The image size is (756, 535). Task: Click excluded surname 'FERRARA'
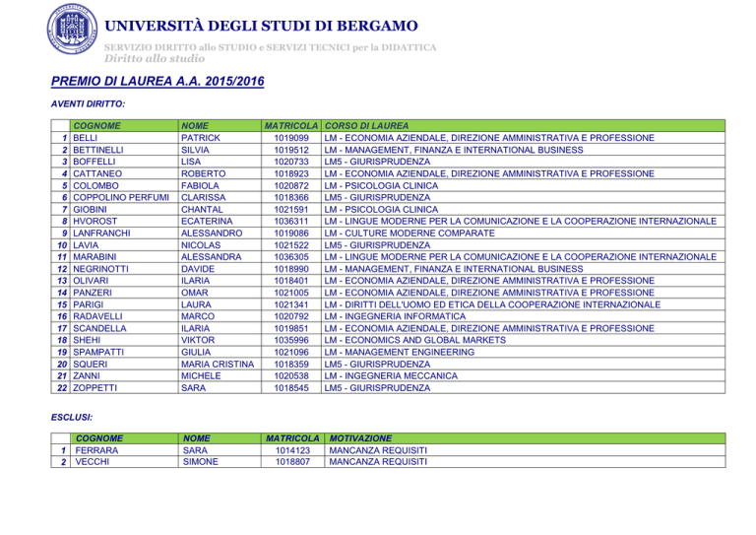(x=96, y=450)
